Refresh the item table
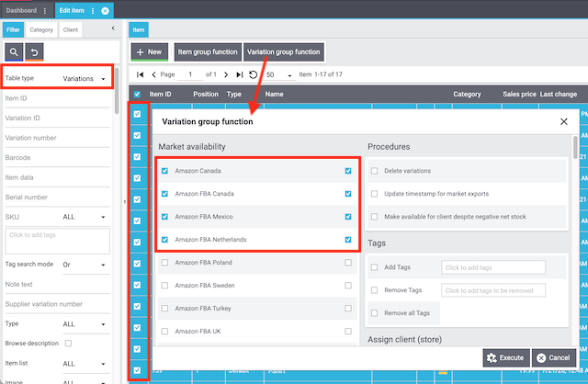The height and width of the screenshot is (384, 588). click(x=254, y=74)
